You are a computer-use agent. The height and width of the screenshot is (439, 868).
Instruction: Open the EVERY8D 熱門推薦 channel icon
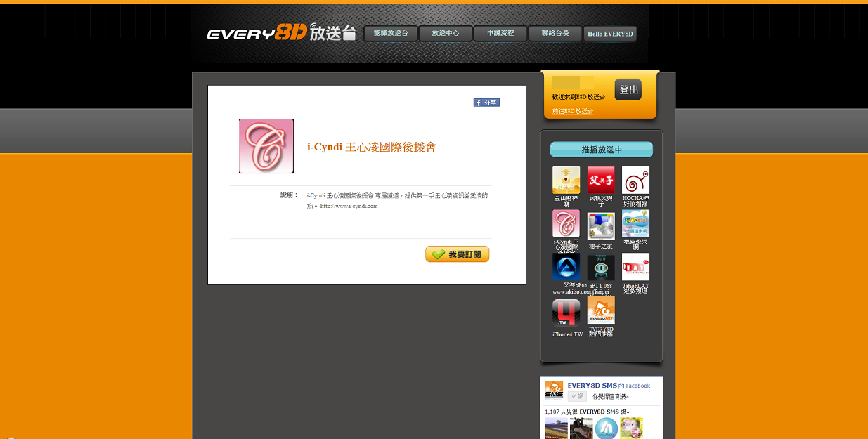[601, 310]
